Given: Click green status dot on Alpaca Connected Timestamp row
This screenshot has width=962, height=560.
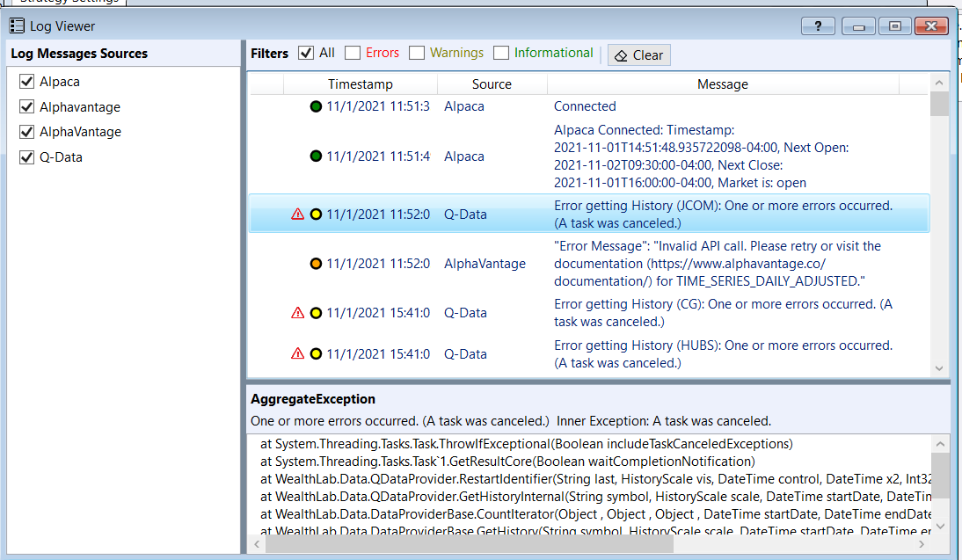Looking at the screenshot, I should tap(316, 156).
